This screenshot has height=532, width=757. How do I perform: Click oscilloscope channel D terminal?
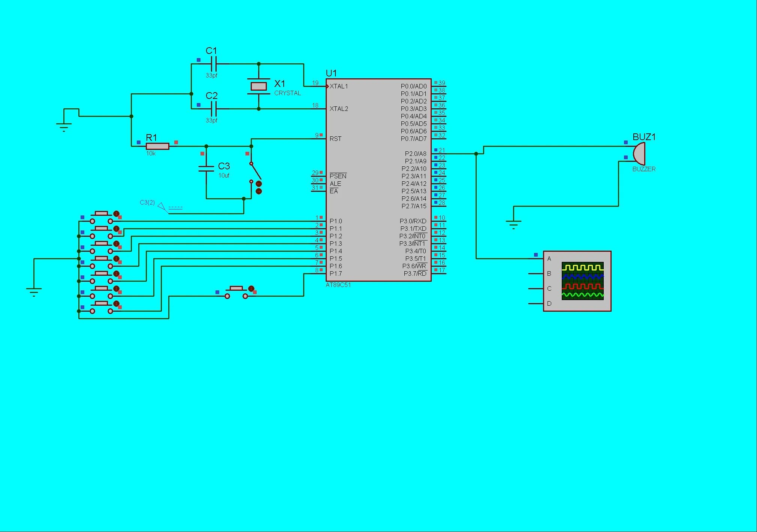coord(536,303)
